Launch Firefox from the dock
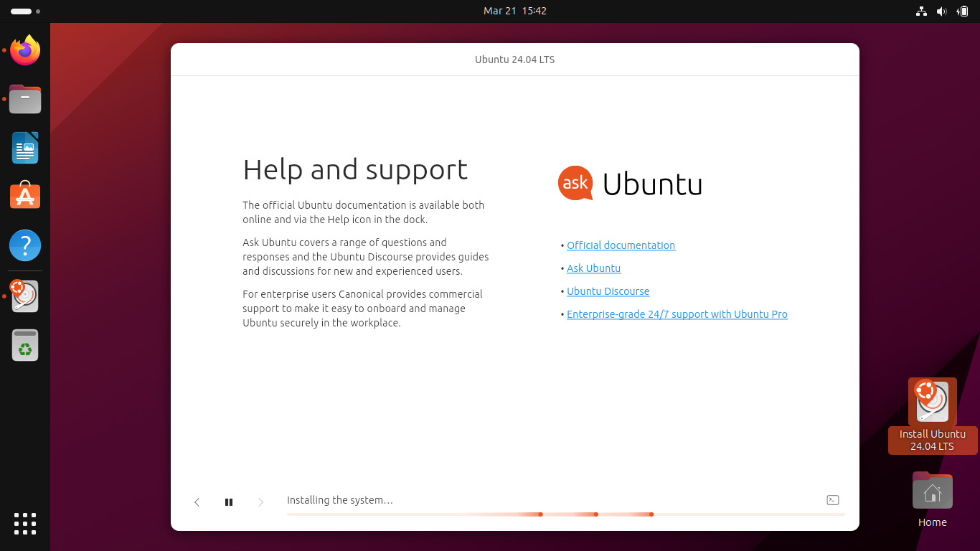Image resolution: width=980 pixels, height=551 pixels. pos(25,50)
